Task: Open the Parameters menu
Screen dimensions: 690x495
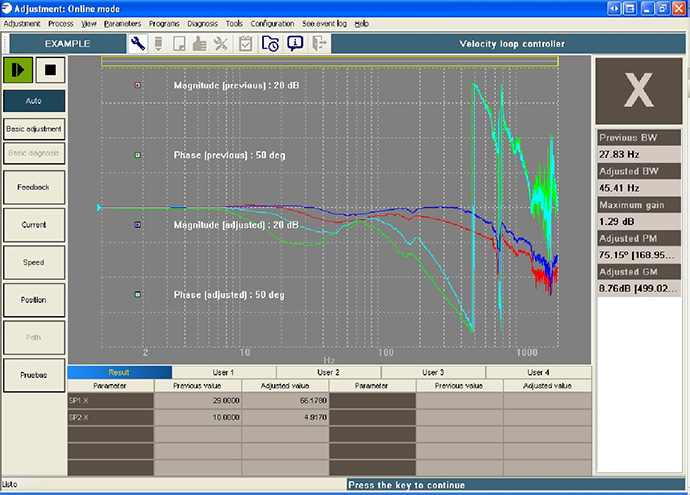Action: (x=122, y=24)
